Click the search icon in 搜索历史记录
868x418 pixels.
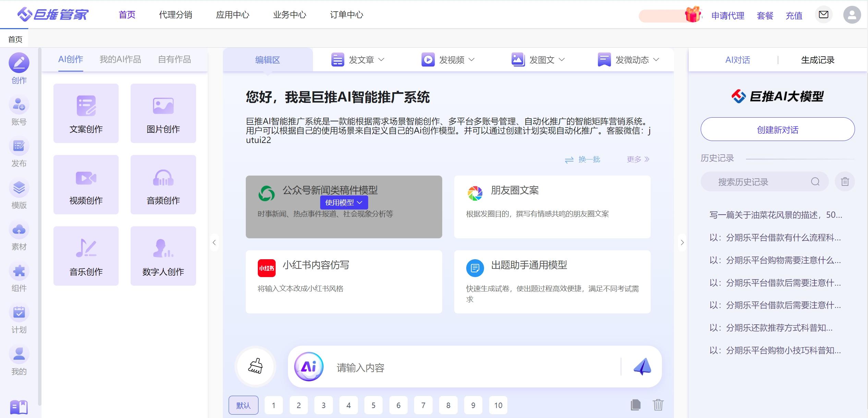point(815,181)
